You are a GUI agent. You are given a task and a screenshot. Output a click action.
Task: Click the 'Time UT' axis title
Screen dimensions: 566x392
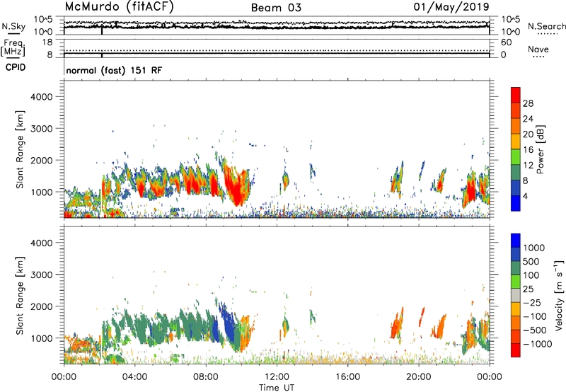[x=277, y=388]
